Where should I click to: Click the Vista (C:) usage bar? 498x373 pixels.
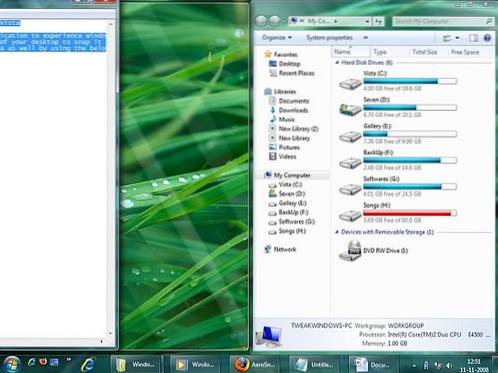coord(410,81)
